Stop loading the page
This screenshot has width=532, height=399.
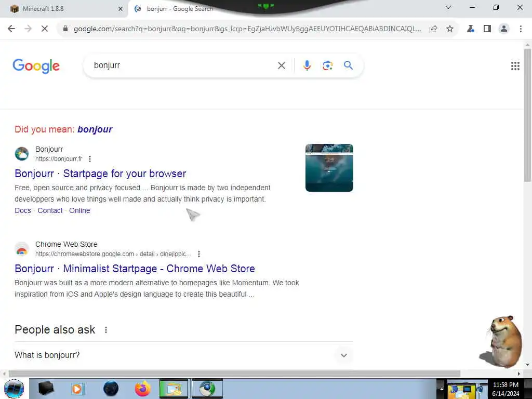[45, 29]
